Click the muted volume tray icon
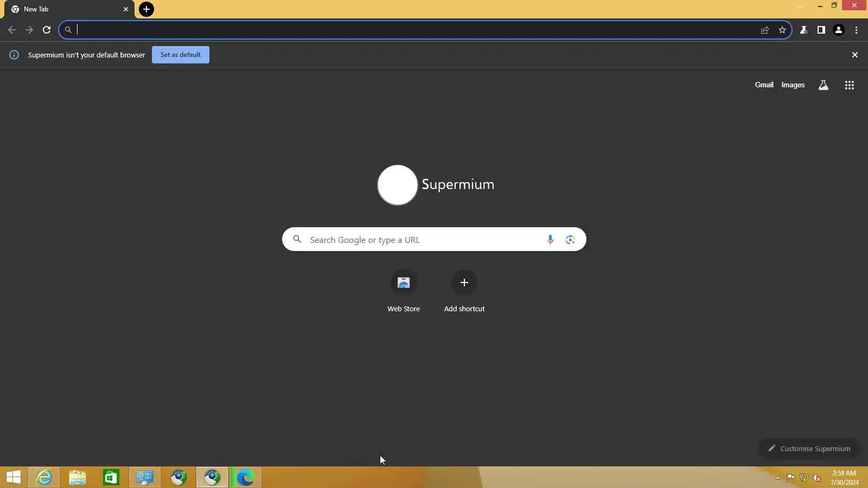This screenshot has height=488, width=868. (x=816, y=478)
